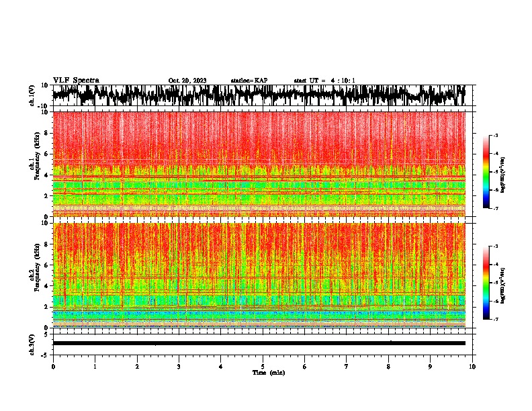This screenshot has width=532, height=411.
Task: Click time axis tick label "2"
Action: [x=137, y=367]
